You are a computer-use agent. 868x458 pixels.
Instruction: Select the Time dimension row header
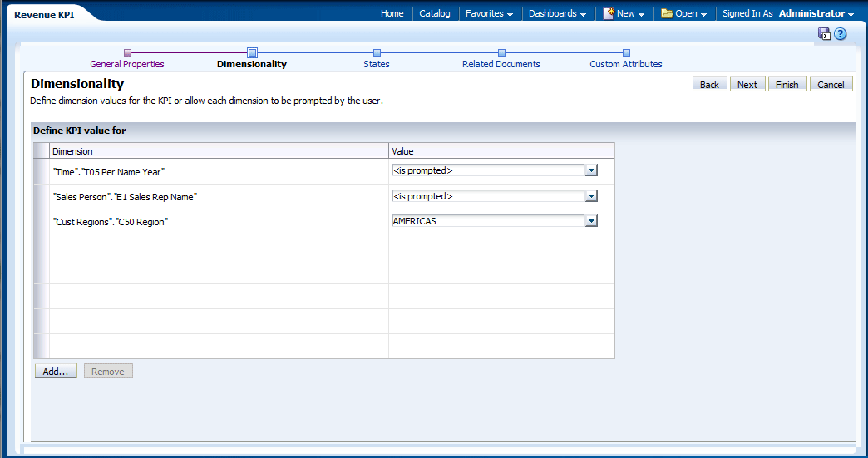(x=42, y=171)
